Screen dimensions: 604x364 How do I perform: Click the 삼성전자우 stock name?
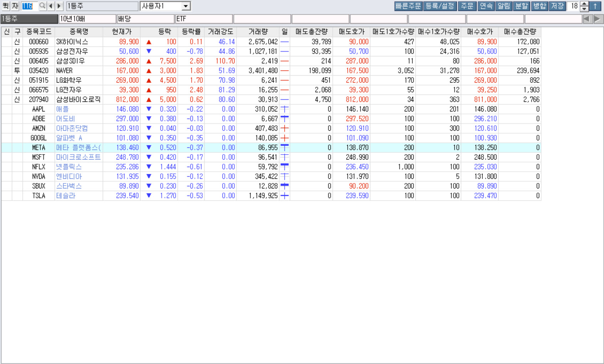click(72, 51)
